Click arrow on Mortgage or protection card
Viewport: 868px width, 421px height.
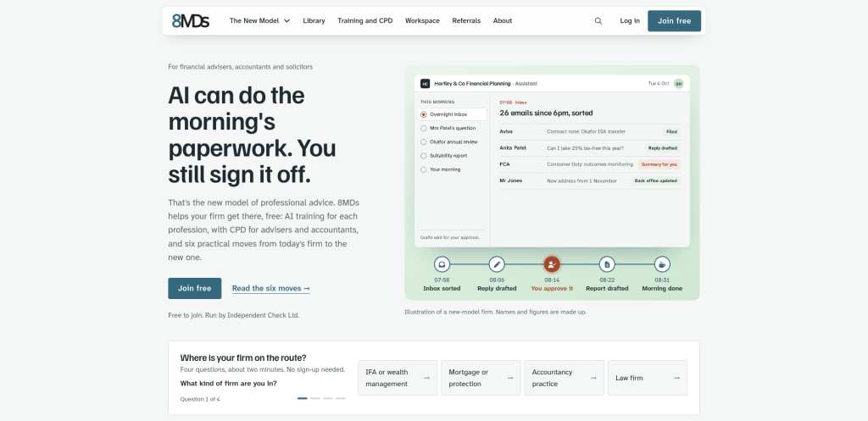(x=509, y=378)
